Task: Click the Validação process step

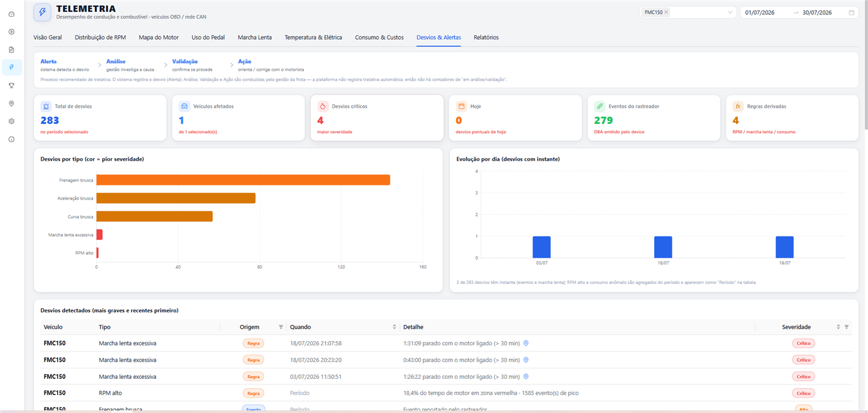Action: coord(192,65)
